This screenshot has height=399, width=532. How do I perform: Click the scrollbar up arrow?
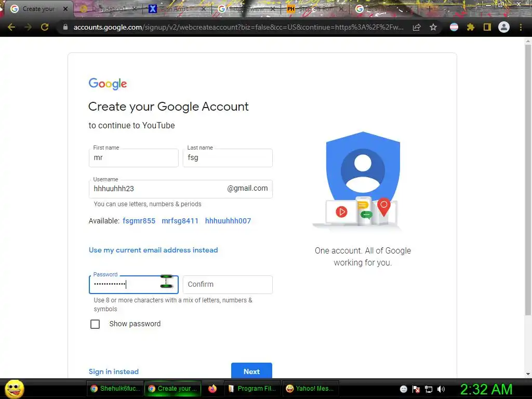click(528, 41)
